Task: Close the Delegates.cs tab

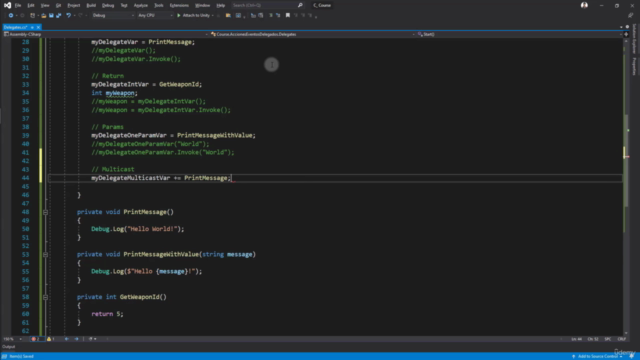Action: point(38,27)
